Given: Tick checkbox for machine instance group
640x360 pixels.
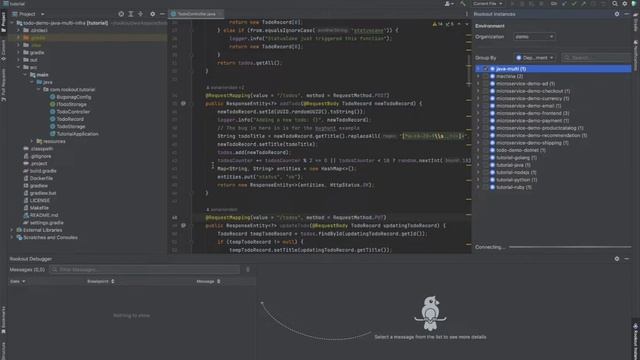Looking at the screenshot, I should pyautogui.click(x=485, y=76).
